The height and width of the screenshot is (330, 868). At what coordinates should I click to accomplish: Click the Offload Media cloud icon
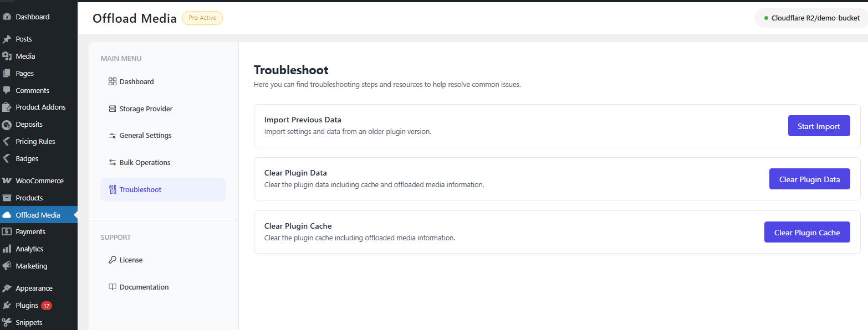(7, 215)
